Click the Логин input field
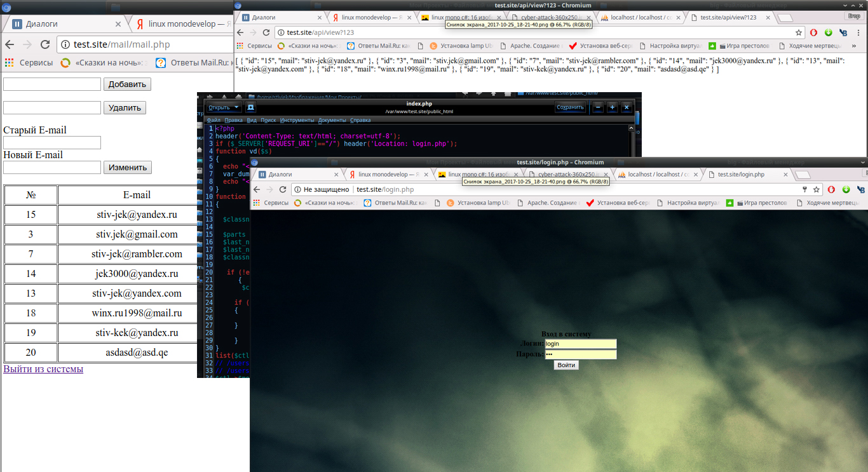Image resolution: width=868 pixels, height=472 pixels. [580, 344]
